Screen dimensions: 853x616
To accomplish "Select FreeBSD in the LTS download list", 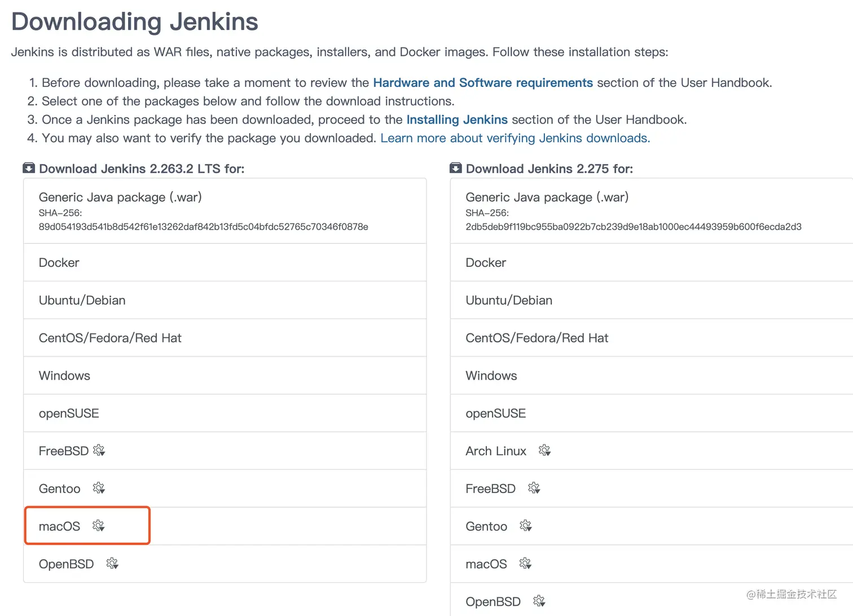I will [x=225, y=451].
